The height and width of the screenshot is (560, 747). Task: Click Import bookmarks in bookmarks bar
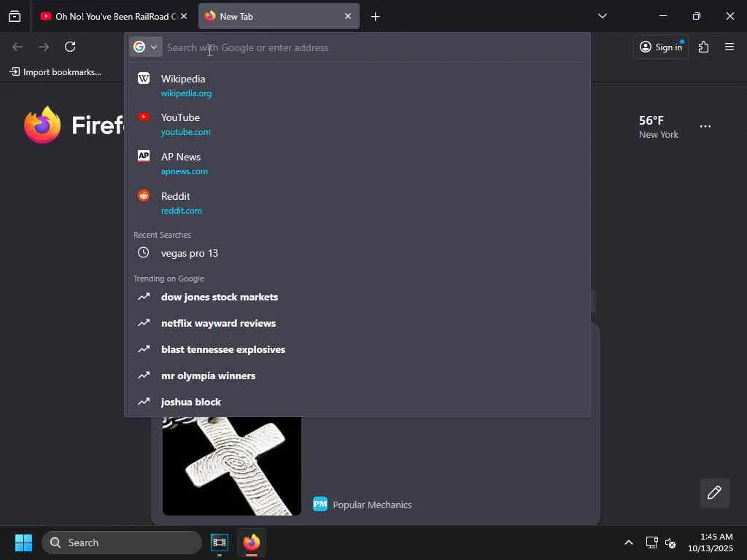coord(55,72)
